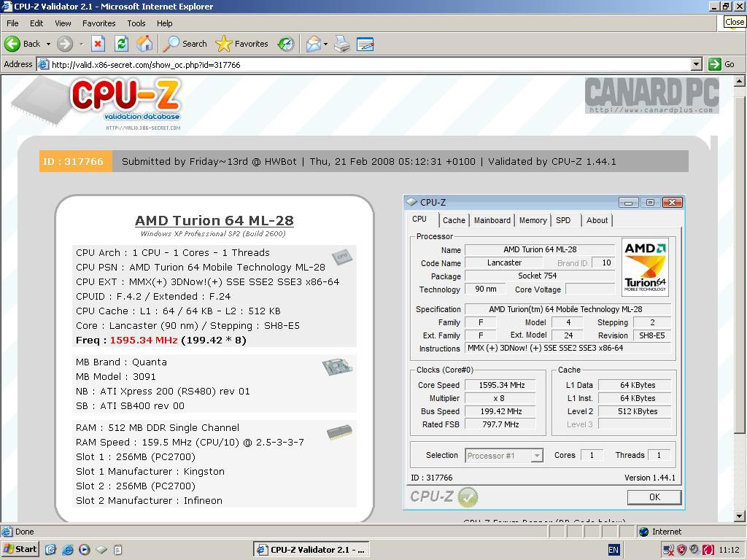747x560 pixels.
Task: Click the EN language indicator
Action: (x=614, y=550)
